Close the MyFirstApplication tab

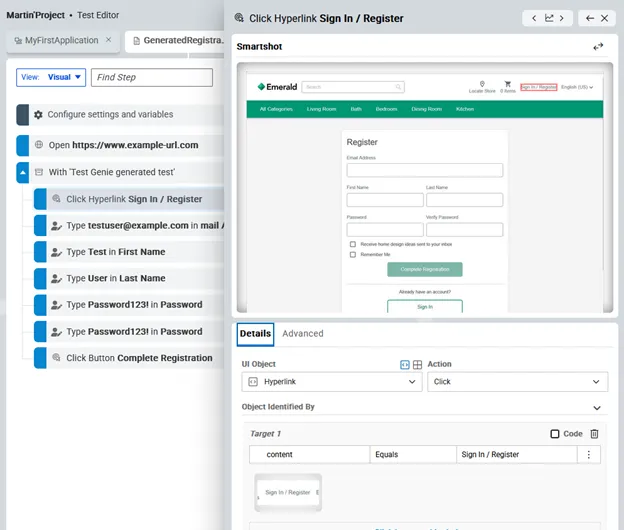point(108,40)
